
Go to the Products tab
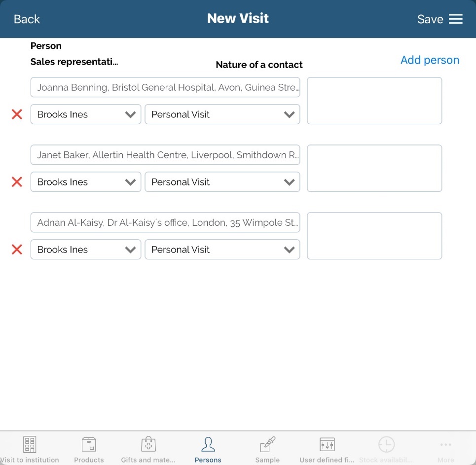pyautogui.click(x=89, y=449)
